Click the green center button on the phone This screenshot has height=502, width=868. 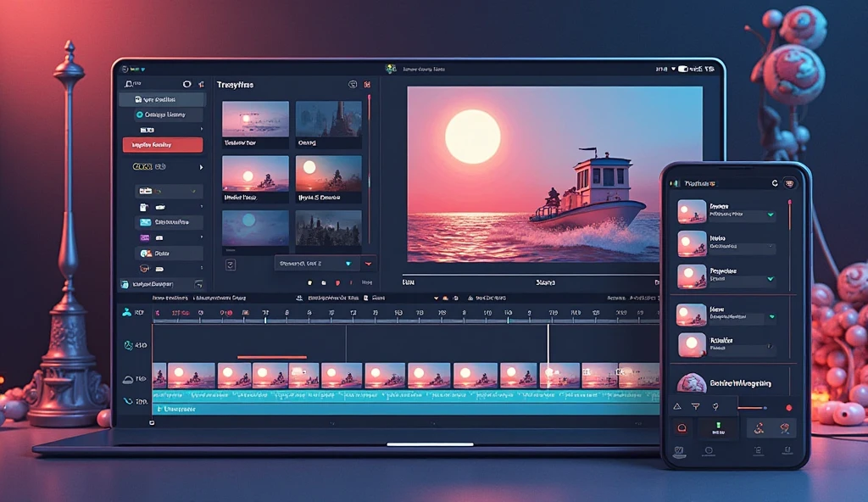[718, 427]
